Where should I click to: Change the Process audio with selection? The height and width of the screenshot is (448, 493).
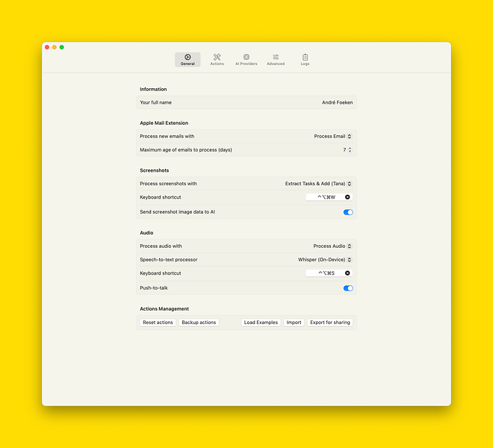[x=332, y=246]
